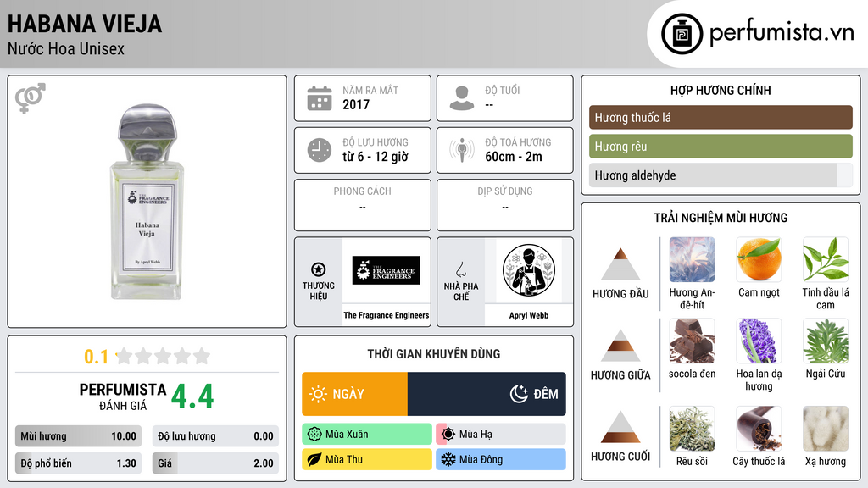Select the Rêu sồi note image

coord(692,429)
